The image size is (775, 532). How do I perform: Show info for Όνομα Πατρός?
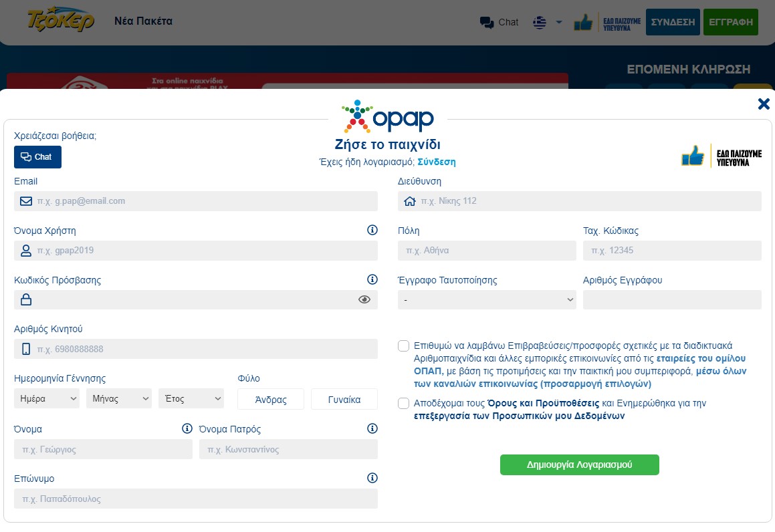[x=372, y=428]
